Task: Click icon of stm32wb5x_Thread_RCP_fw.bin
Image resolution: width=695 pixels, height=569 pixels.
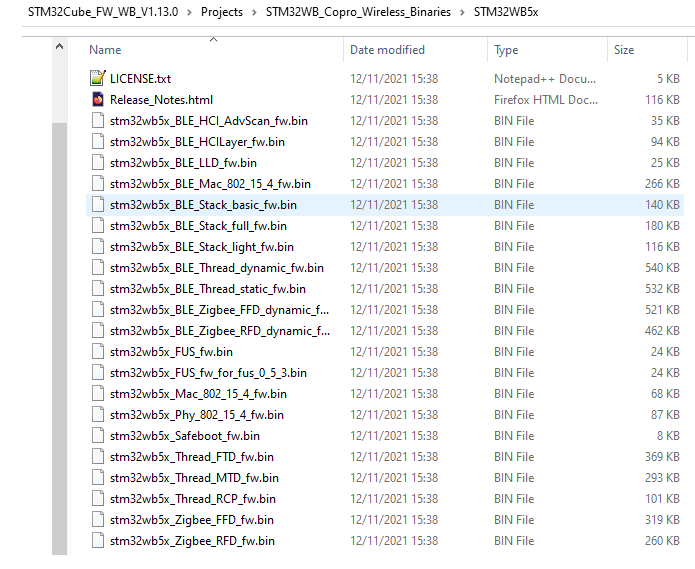Action: pos(98,499)
